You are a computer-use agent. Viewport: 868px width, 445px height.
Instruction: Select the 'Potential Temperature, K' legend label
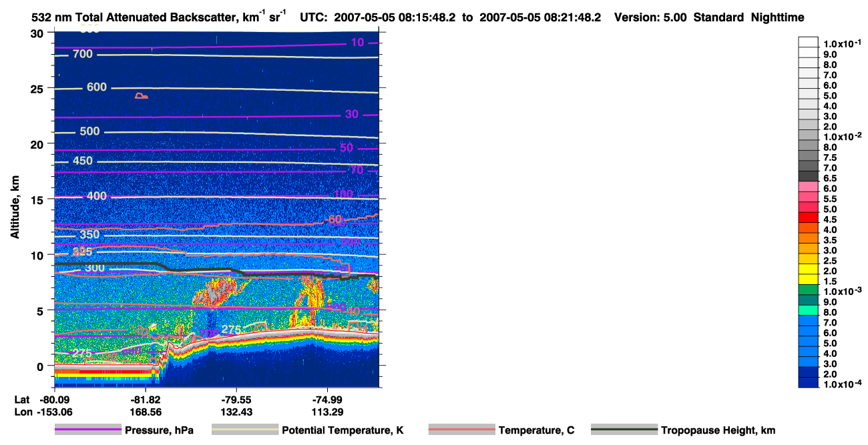tap(343, 431)
